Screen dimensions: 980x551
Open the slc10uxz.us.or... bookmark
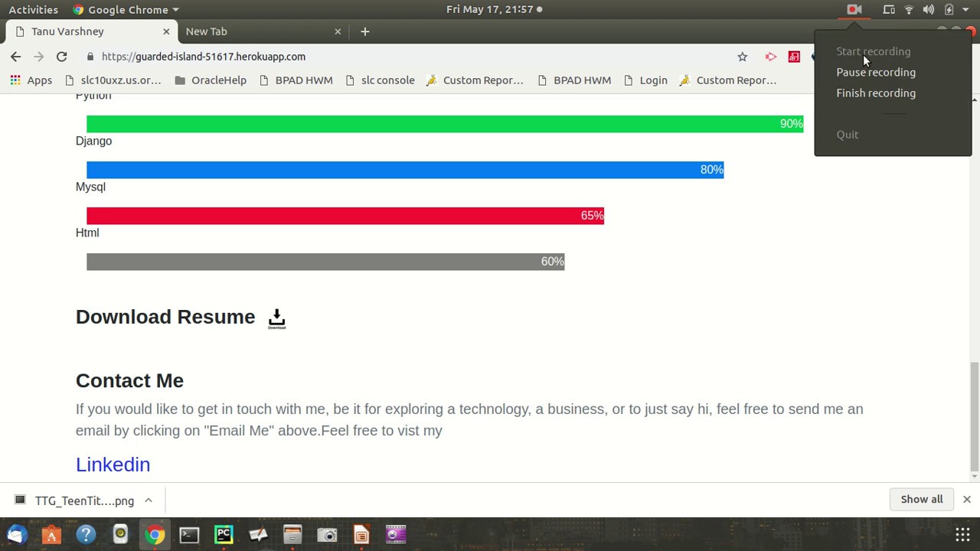pyautogui.click(x=113, y=80)
